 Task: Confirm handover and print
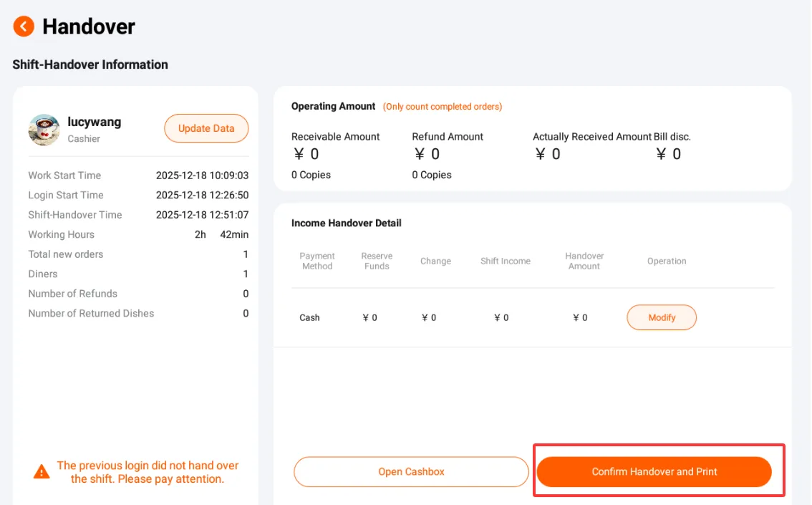(654, 472)
